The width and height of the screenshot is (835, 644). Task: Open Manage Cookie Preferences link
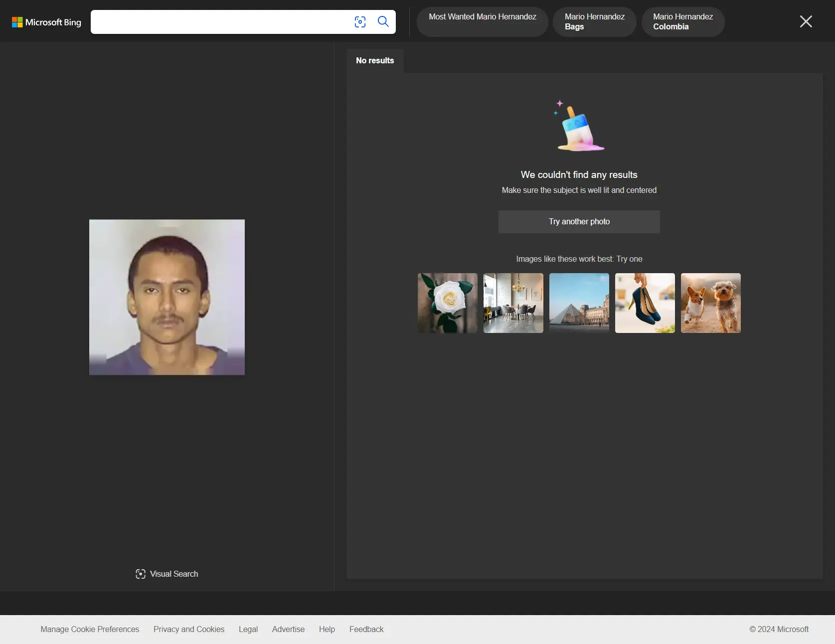90,629
